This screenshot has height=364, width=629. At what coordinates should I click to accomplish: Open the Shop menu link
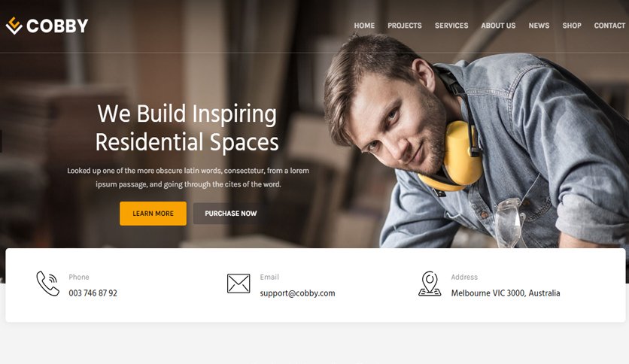[572, 26]
